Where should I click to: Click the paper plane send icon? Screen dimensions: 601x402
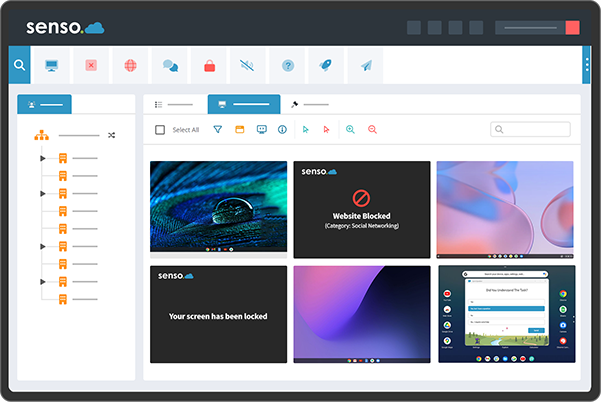click(x=366, y=66)
